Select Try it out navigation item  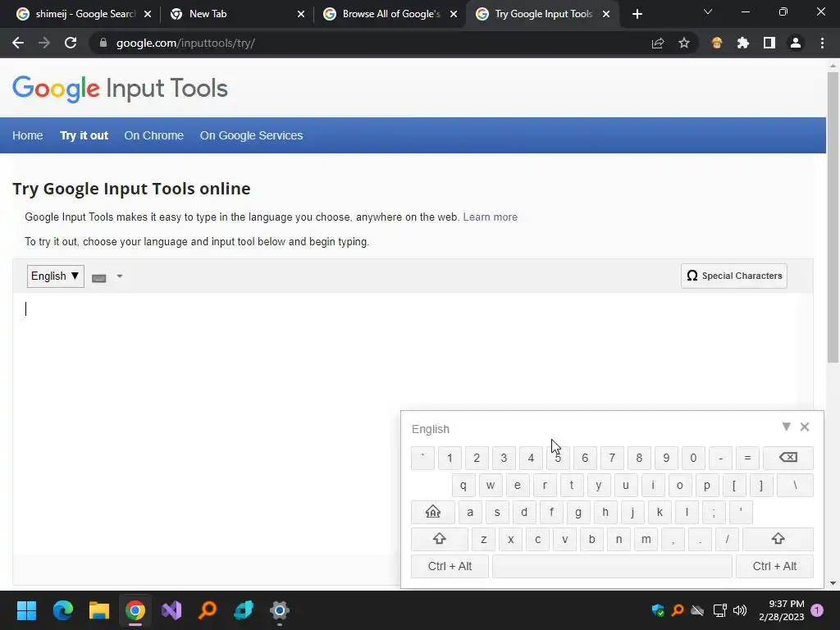point(84,135)
